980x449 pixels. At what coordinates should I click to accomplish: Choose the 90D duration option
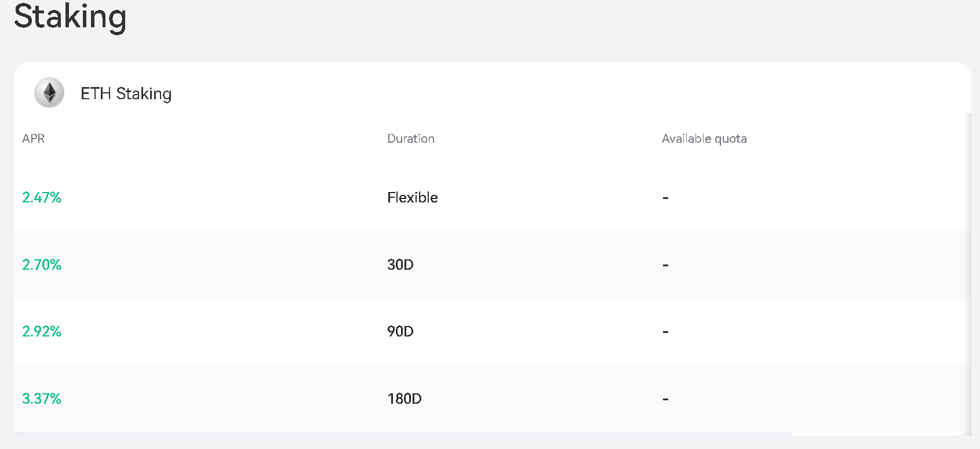click(400, 331)
